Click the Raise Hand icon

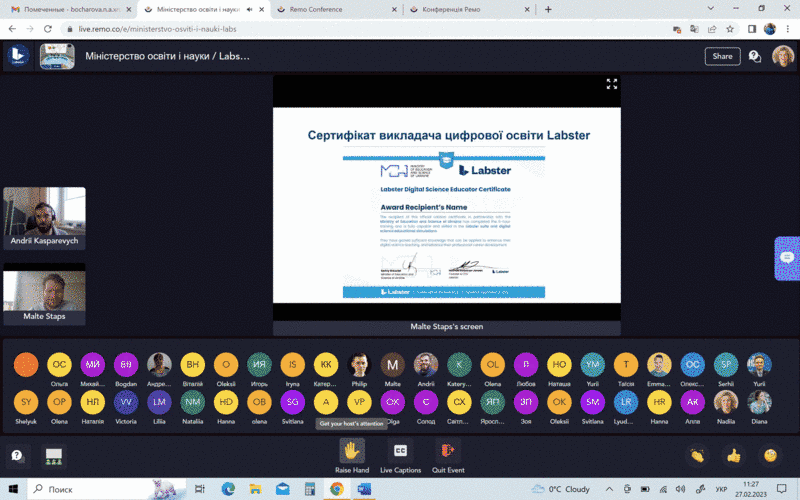click(x=352, y=451)
